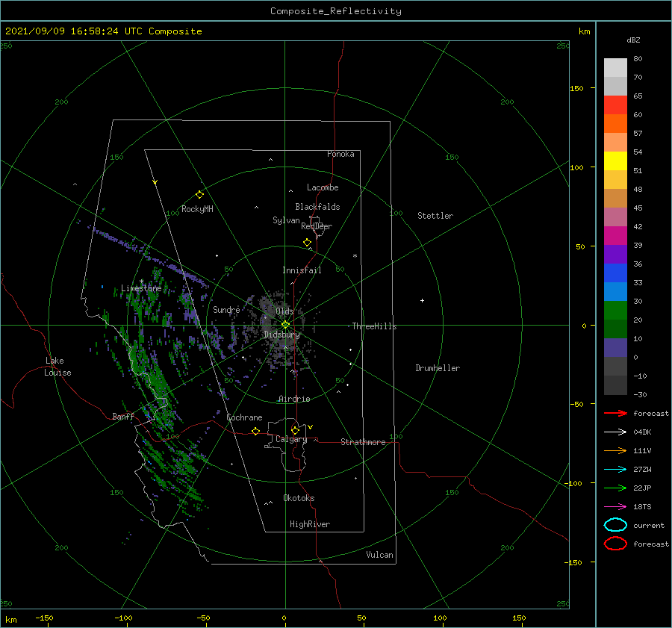Click the Vulcan town label

(379, 555)
